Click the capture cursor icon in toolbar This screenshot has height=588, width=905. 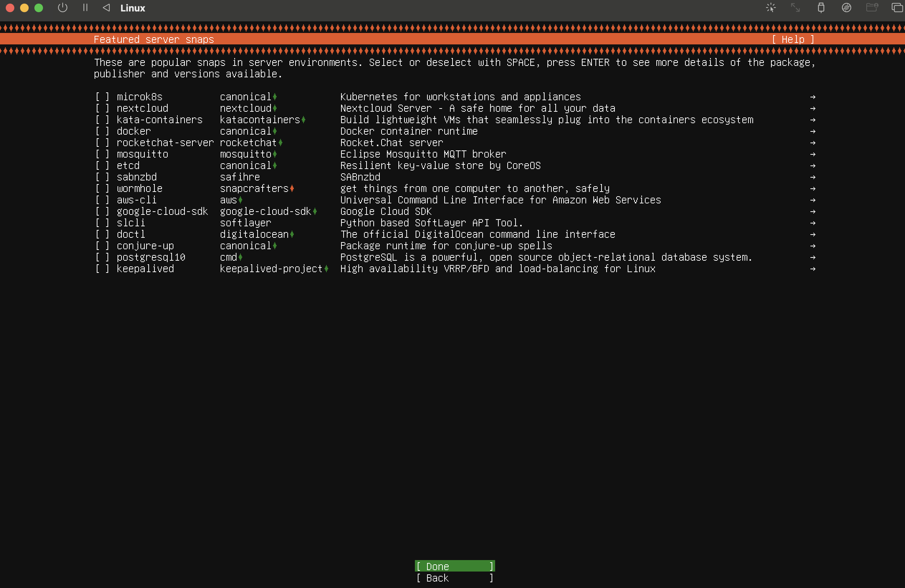[x=771, y=8]
